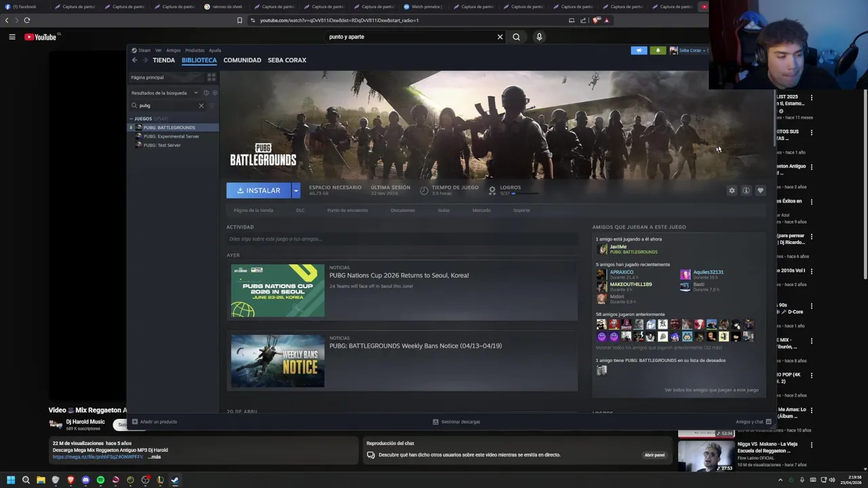Image resolution: width=868 pixels, height=488 pixels.
Task: Open Página de la tienda link
Action: point(254,210)
